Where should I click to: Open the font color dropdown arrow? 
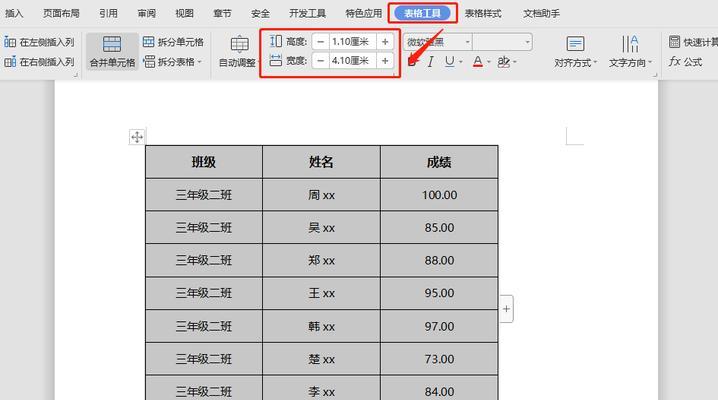click(x=489, y=61)
